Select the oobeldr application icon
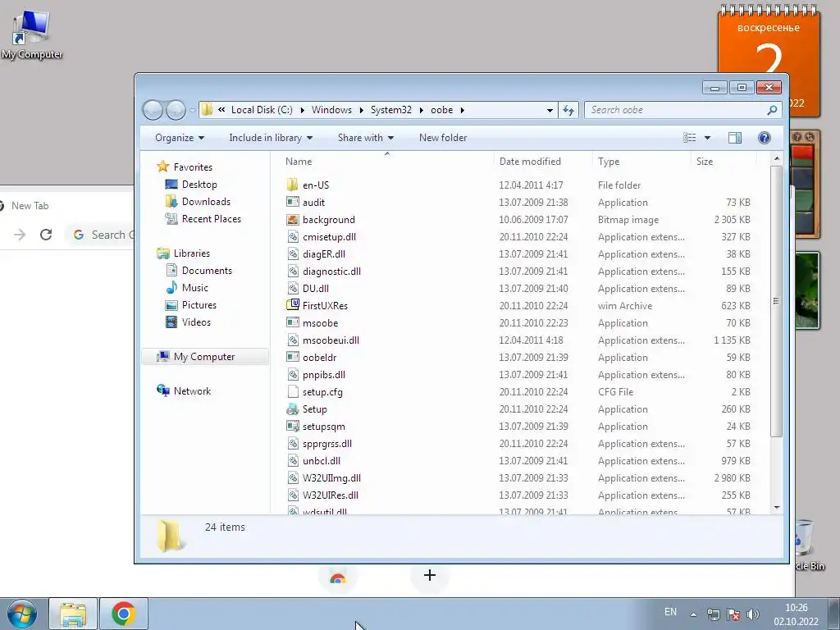Screen dimensions: 840x630 pos(293,358)
